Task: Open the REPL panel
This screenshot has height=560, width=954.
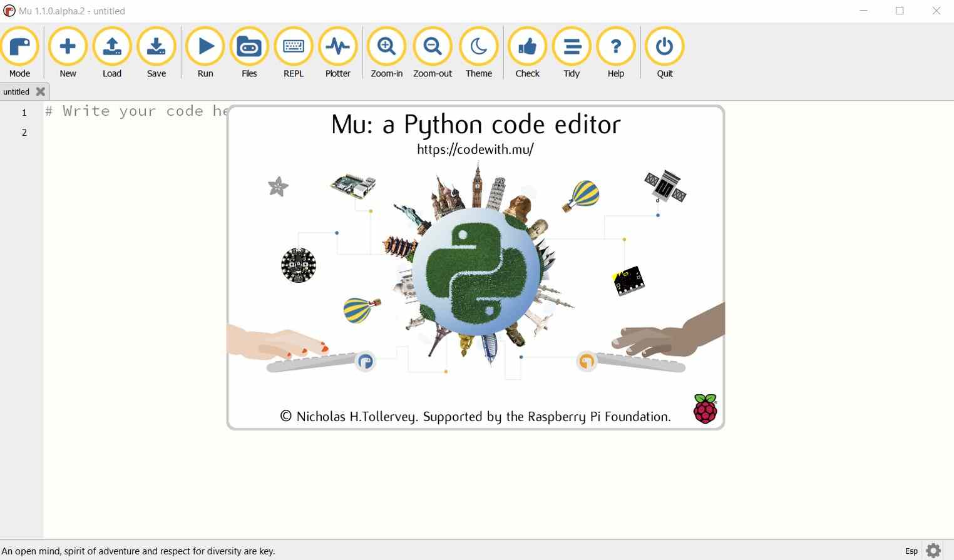Action: pyautogui.click(x=294, y=53)
